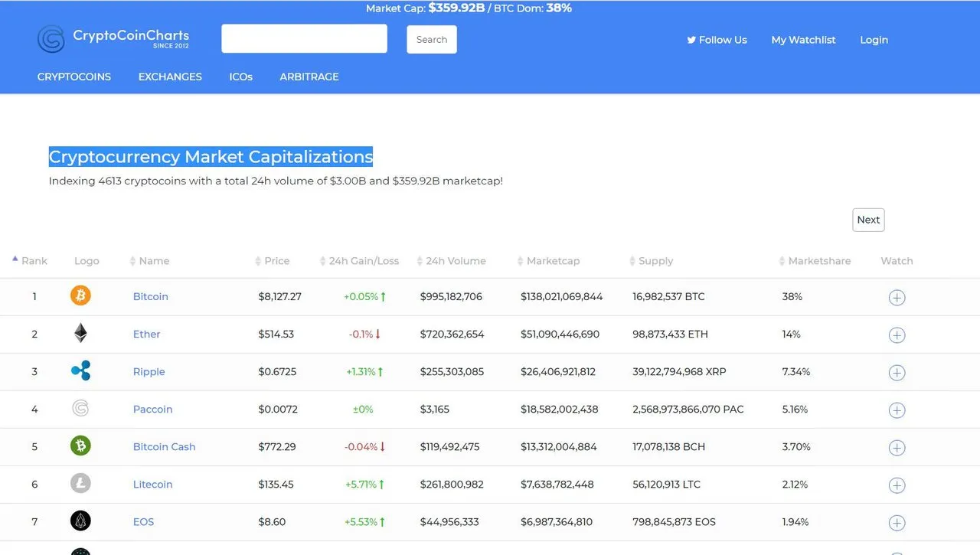Click the Market Cap $359.92B banner text
This screenshot has width=980, height=555.
pos(425,8)
